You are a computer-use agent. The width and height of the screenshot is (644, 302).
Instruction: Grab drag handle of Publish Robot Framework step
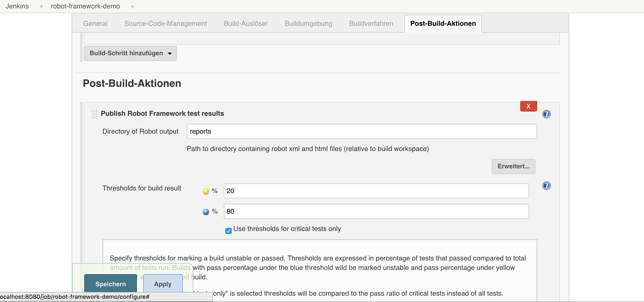pos(94,114)
